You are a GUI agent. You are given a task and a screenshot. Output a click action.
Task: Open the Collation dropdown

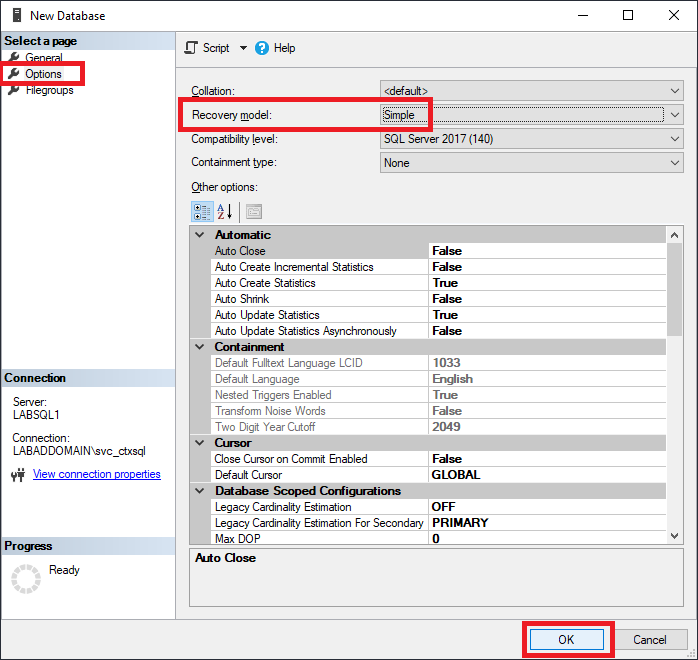(x=674, y=91)
